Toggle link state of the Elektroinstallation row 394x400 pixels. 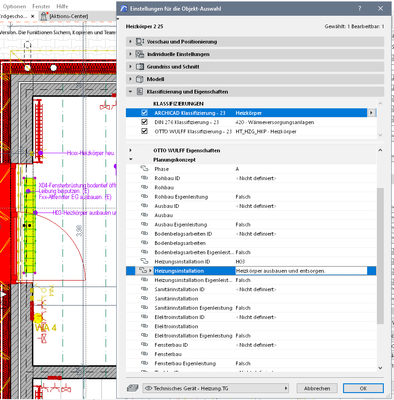(x=144, y=326)
